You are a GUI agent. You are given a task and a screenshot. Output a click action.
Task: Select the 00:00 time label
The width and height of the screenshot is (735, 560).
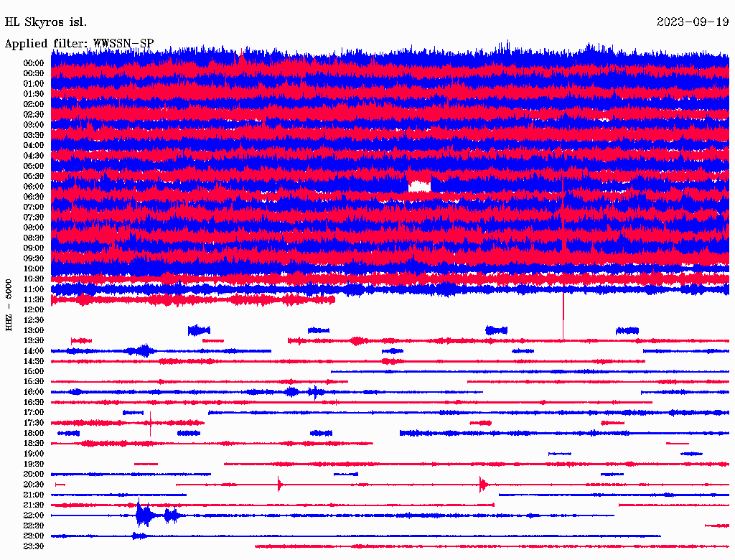[x=34, y=63]
